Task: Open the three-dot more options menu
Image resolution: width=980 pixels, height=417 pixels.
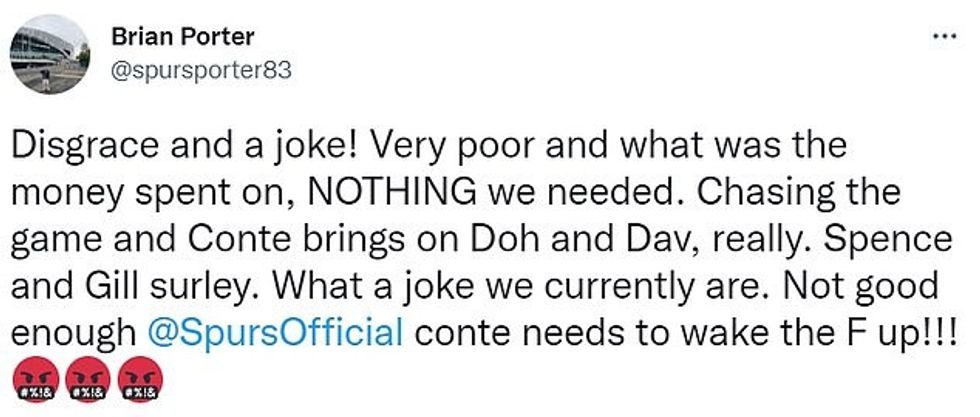Action: pos(943,34)
